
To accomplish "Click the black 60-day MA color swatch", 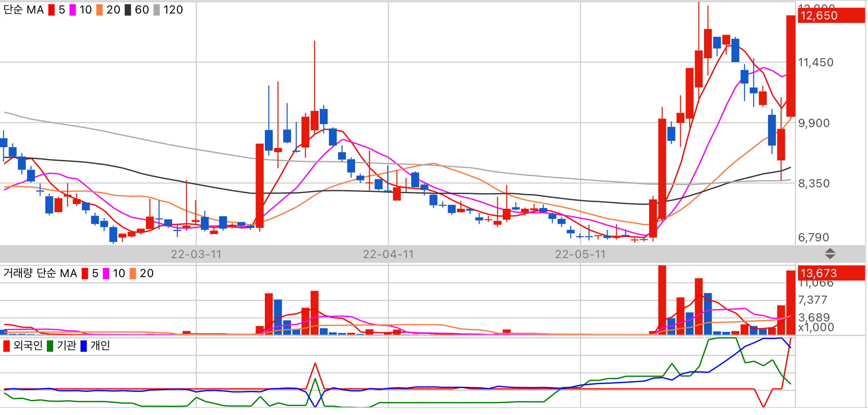I will point(128,10).
